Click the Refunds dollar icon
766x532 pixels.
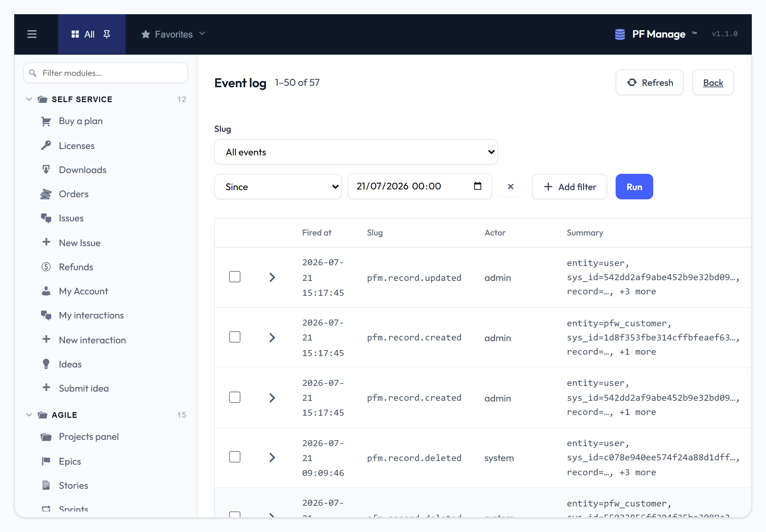click(x=46, y=267)
